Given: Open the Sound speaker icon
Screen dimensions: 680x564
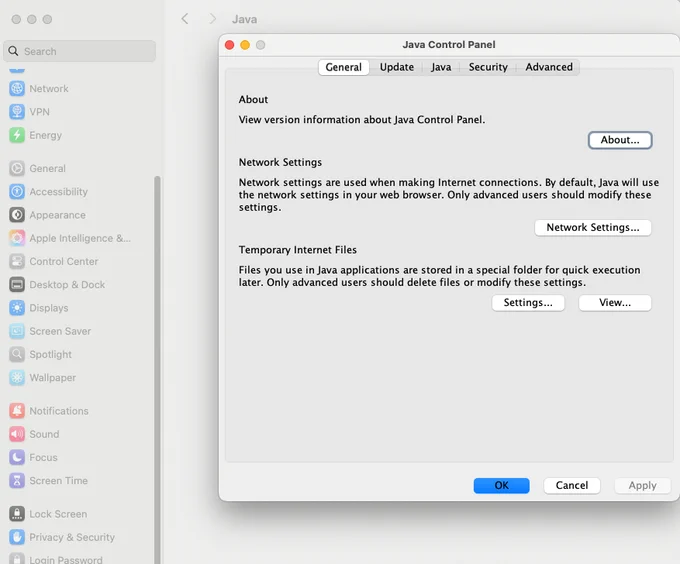Looking at the screenshot, I should [x=17, y=434].
